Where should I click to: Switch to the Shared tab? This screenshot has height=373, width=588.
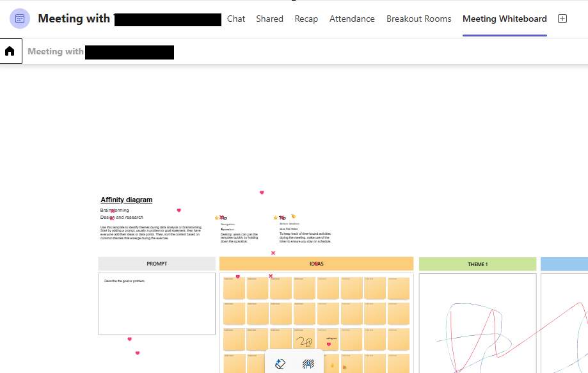[269, 19]
